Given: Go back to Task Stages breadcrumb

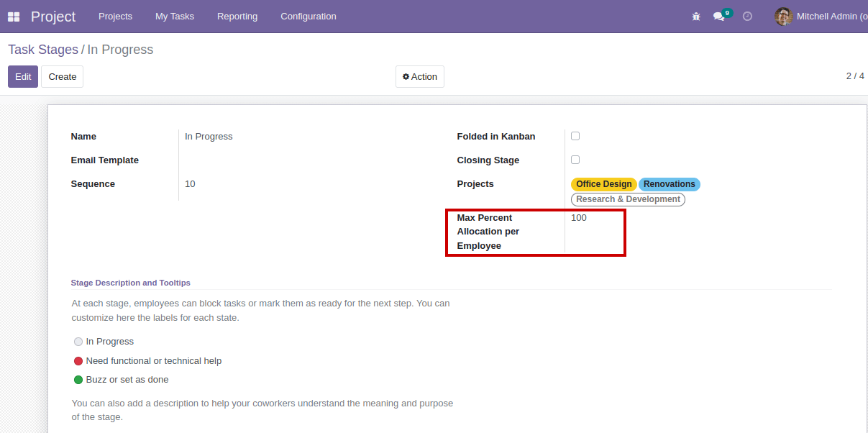Looking at the screenshot, I should coord(43,50).
